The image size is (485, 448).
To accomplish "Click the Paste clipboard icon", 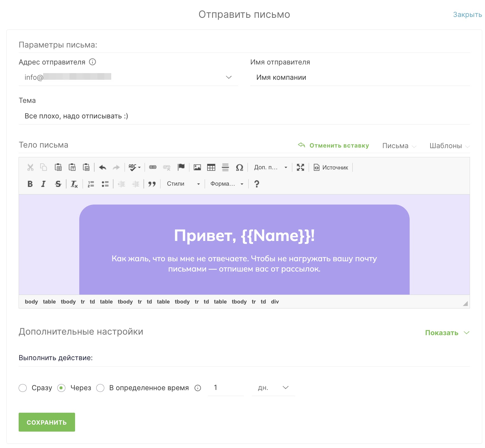I will 58,167.
